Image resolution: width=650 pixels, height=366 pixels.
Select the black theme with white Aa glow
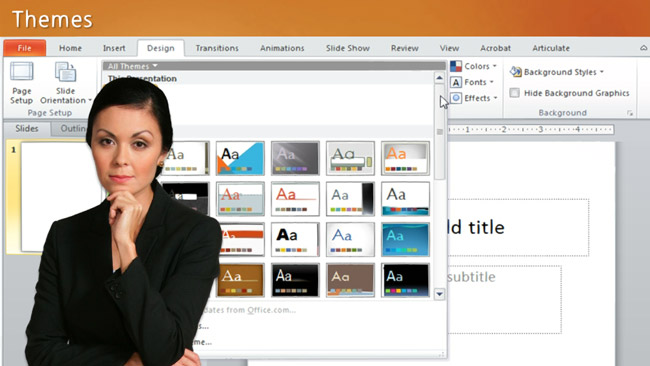point(295,280)
